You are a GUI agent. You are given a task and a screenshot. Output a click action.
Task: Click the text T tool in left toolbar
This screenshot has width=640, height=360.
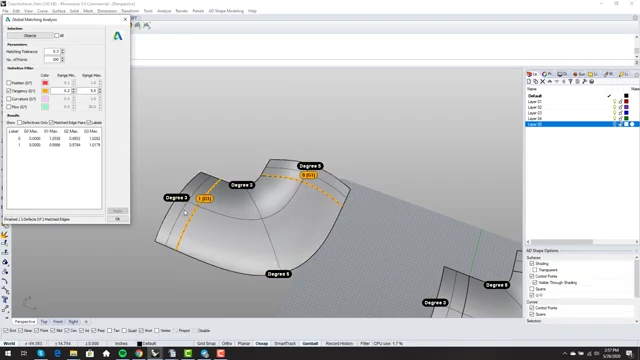5,300
